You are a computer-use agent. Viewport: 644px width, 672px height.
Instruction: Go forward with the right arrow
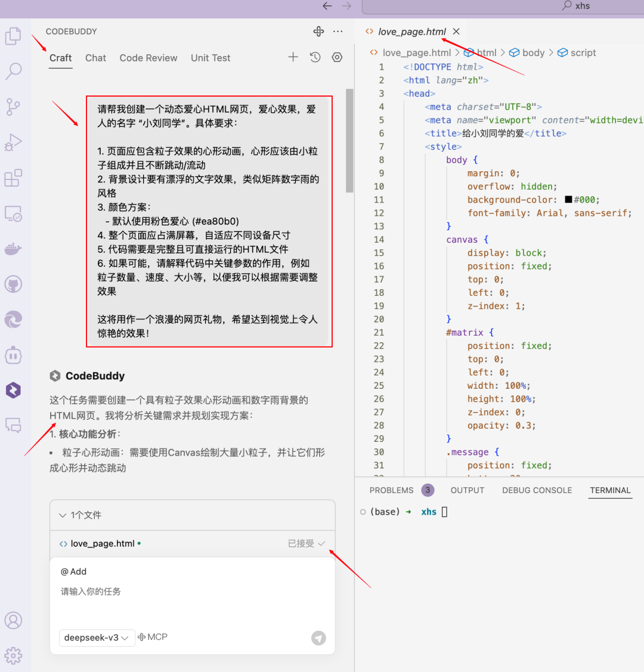[x=346, y=6]
